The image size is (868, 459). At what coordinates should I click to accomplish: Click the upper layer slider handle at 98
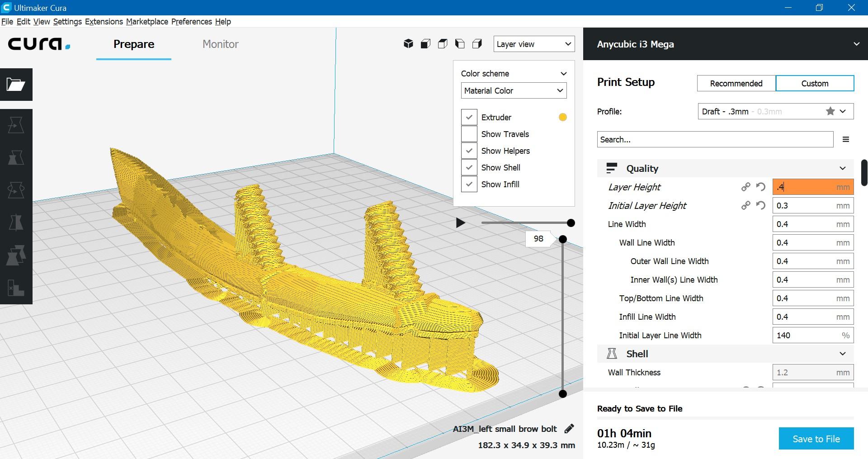[563, 239]
